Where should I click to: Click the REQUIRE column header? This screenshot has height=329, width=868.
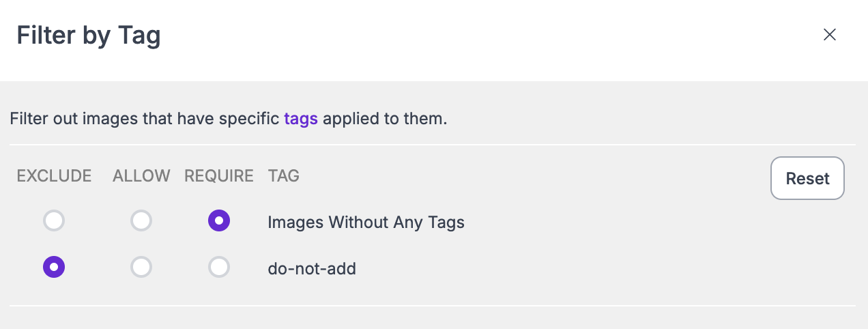point(219,176)
